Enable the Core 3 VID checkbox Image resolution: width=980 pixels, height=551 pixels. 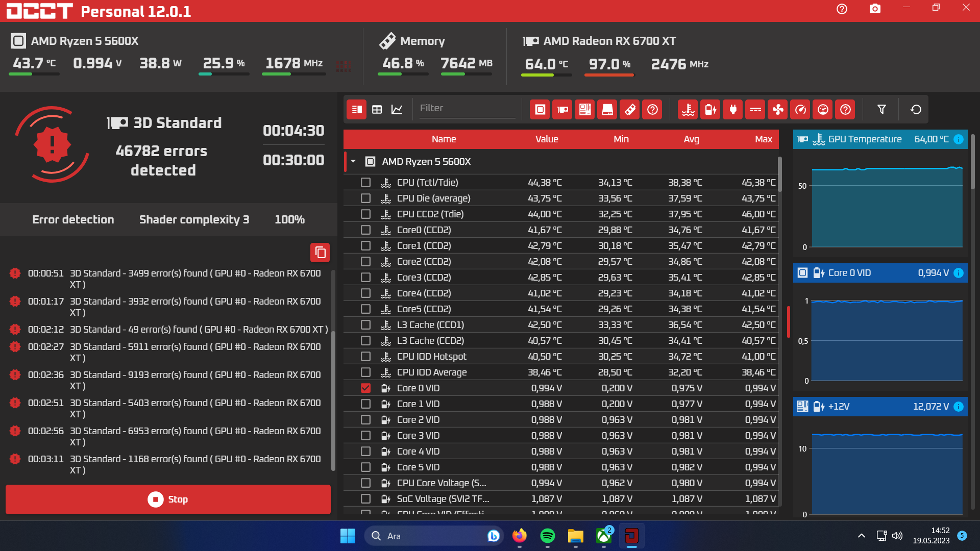coord(365,436)
